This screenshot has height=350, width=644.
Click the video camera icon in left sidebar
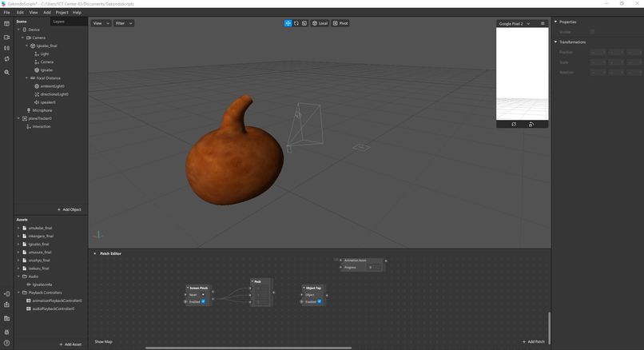point(6,38)
